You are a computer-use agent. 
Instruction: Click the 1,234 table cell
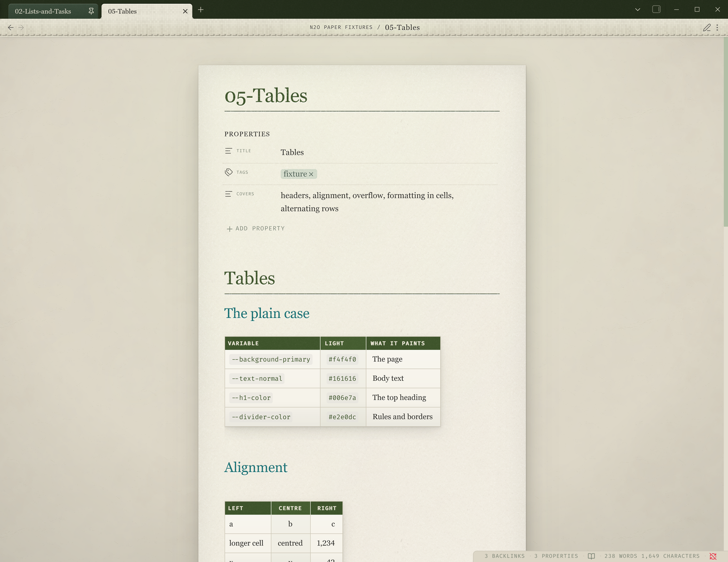coord(326,543)
